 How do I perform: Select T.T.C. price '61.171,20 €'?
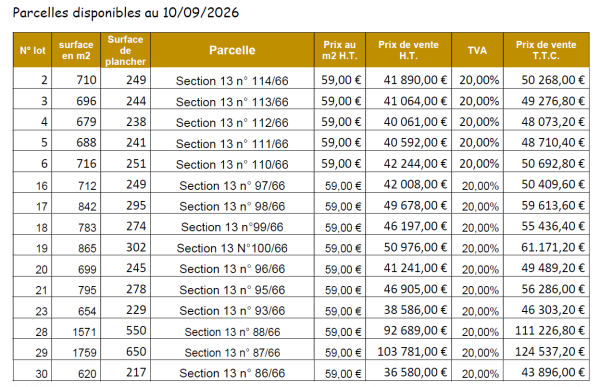553,247
